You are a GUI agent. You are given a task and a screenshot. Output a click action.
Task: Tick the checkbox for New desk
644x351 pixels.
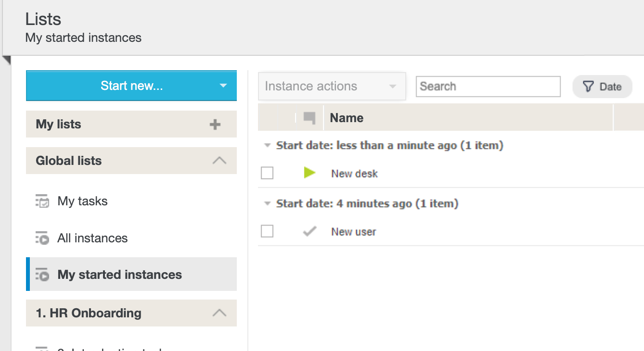(x=267, y=173)
